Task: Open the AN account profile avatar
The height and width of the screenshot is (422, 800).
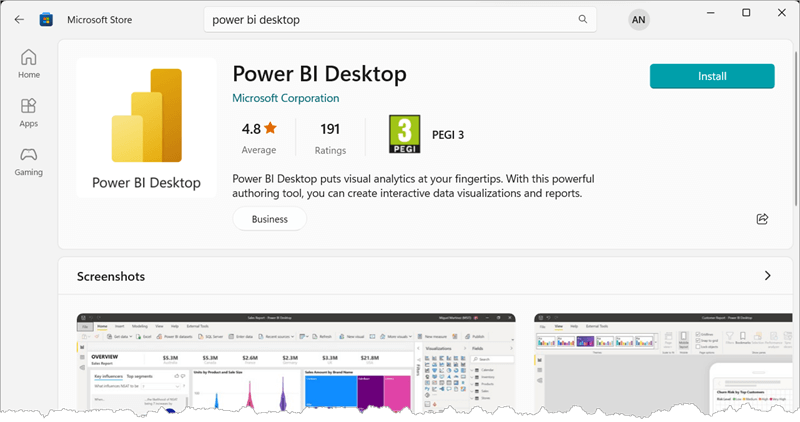Action: [638, 19]
